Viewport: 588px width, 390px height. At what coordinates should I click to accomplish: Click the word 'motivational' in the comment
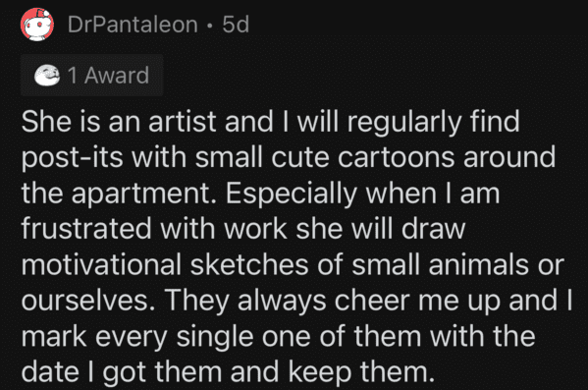[101, 264]
